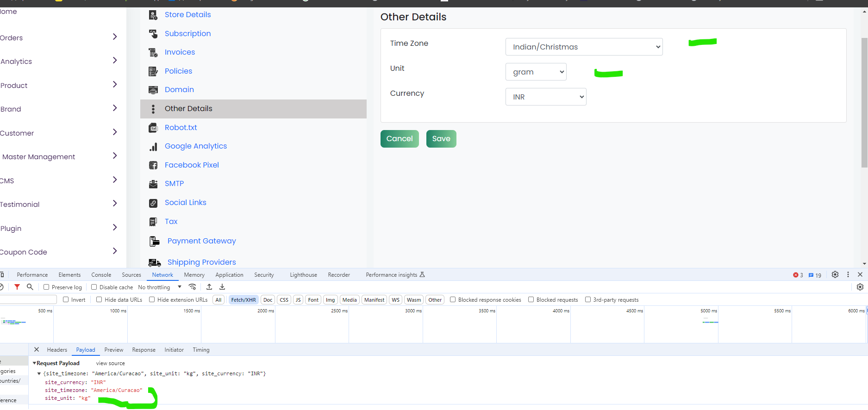Click the red error count indicator
Image resolution: width=868 pixels, height=410 pixels.
pos(798,275)
